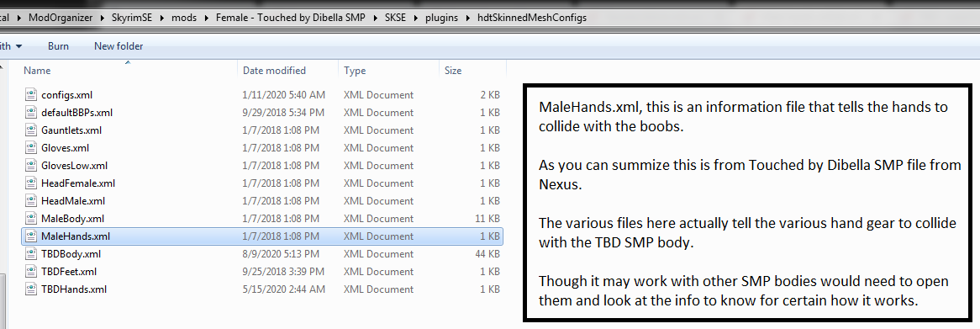
Task: Click the Gauntlets.xml file icon
Action: [31, 130]
